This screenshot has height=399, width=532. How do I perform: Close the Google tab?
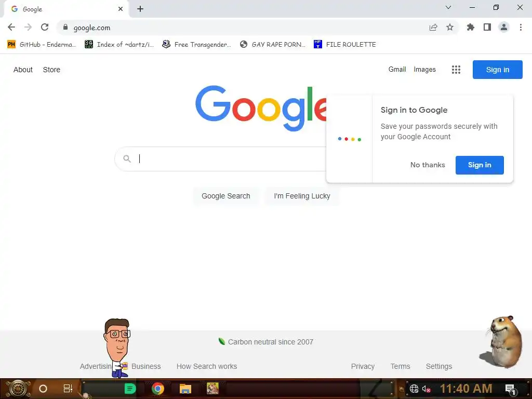[121, 9]
